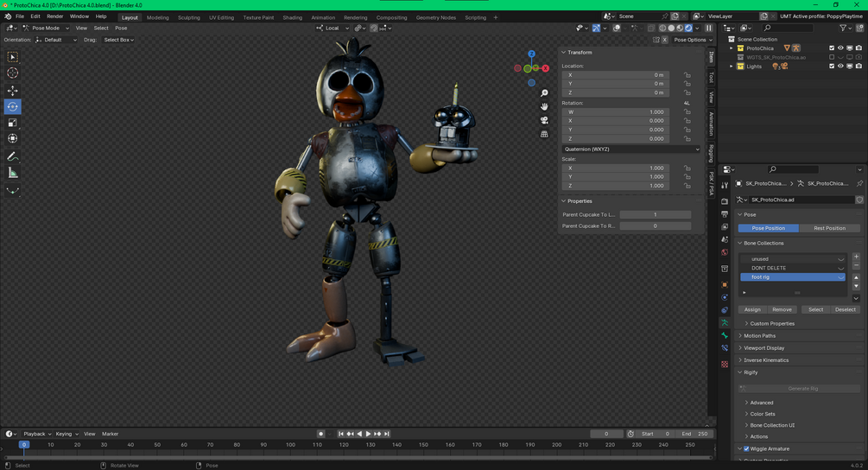Viewport: 868px width, 470px height.
Task: Pick the Measure tool
Action: pyautogui.click(x=12, y=173)
